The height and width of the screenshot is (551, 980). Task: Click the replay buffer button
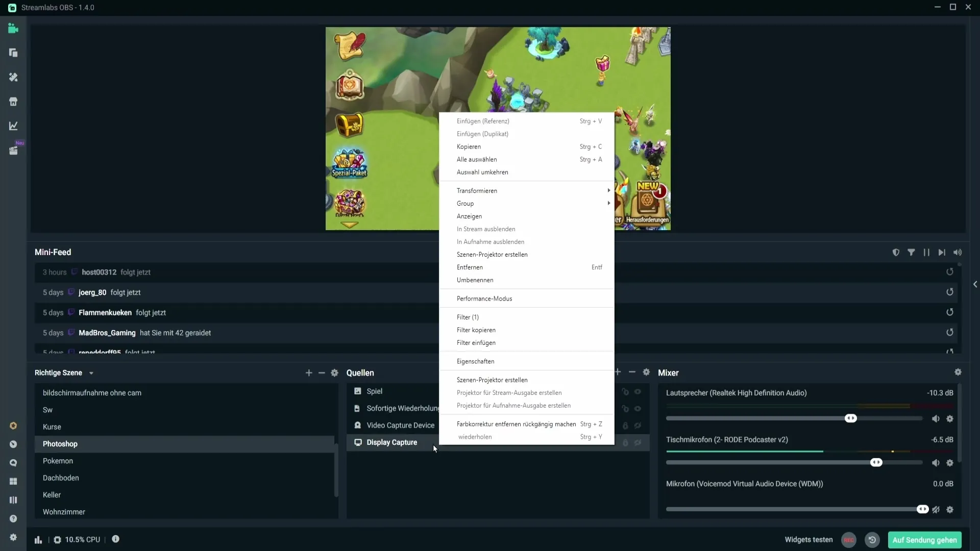pos(872,540)
